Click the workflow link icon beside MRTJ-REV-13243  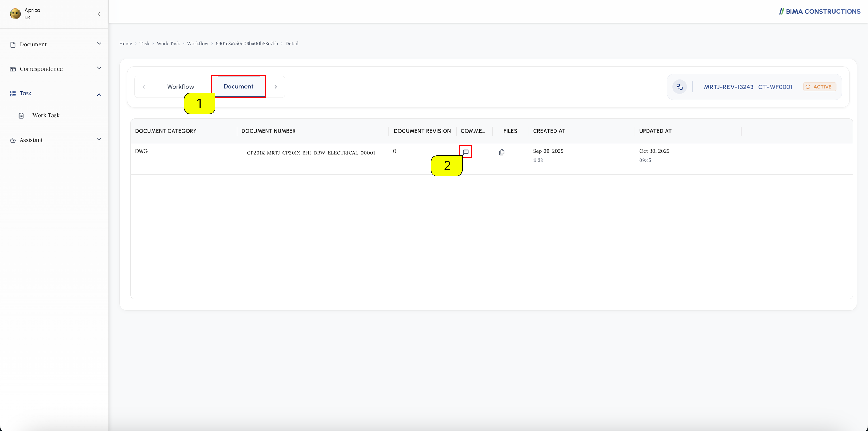coord(680,87)
